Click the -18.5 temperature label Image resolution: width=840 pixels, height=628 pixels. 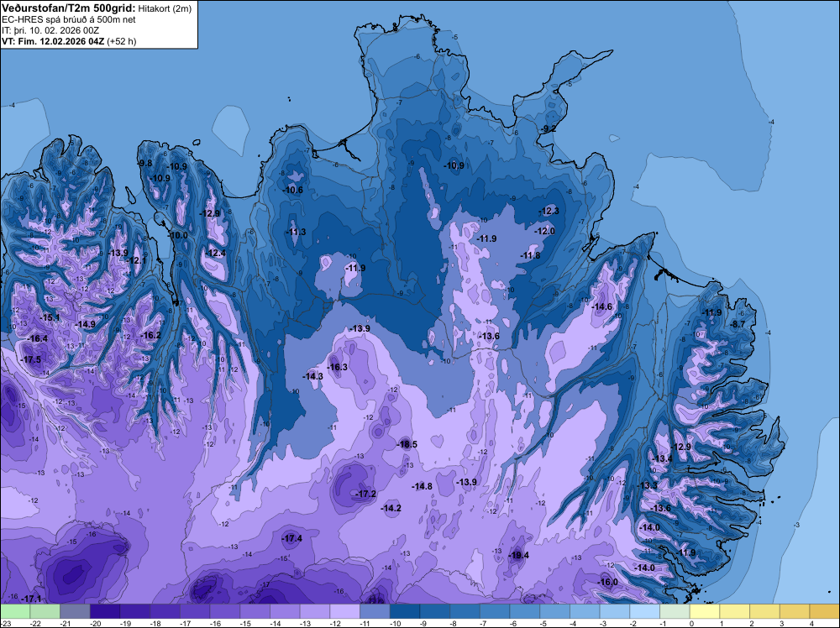(407, 444)
